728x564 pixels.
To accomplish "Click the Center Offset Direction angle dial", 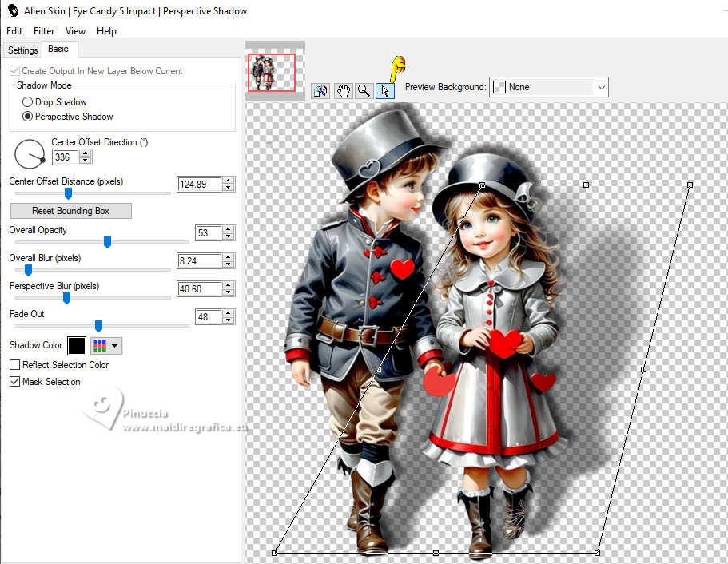I will (x=30, y=154).
